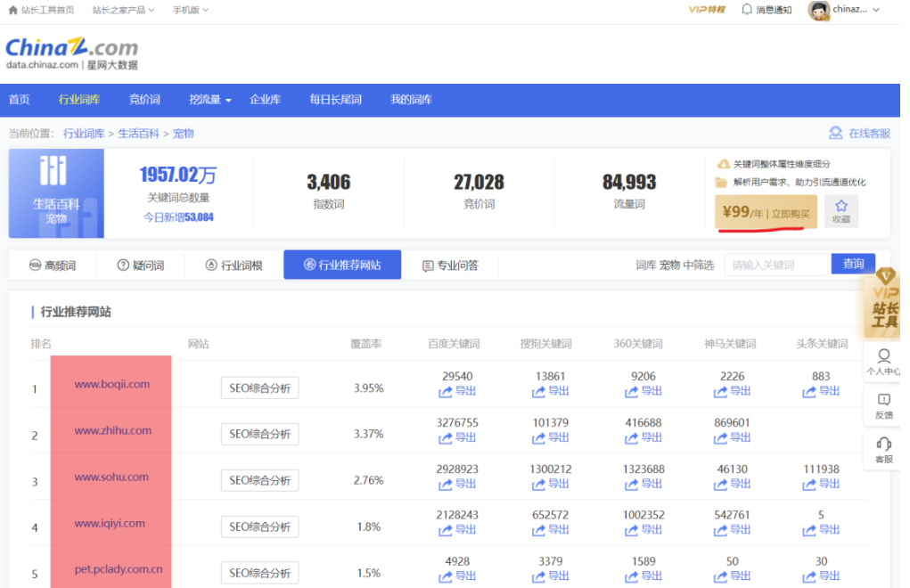
Task: Click the VIP特权 link
Action: (x=707, y=10)
